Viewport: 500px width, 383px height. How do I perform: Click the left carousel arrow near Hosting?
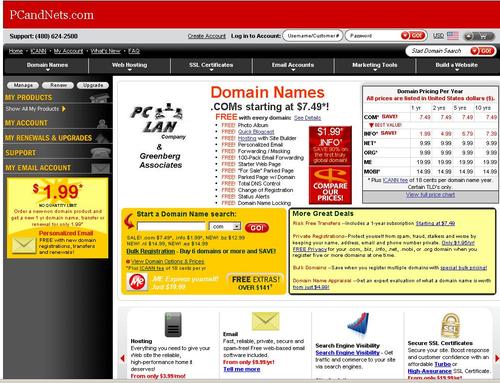(x=122, y=358)
